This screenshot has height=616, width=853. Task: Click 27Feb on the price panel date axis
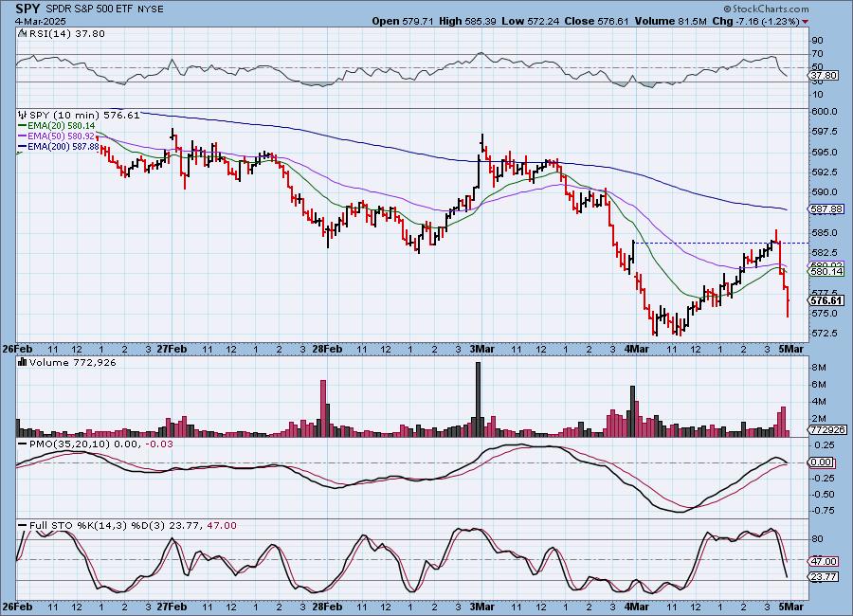click(x=172, y=350)
